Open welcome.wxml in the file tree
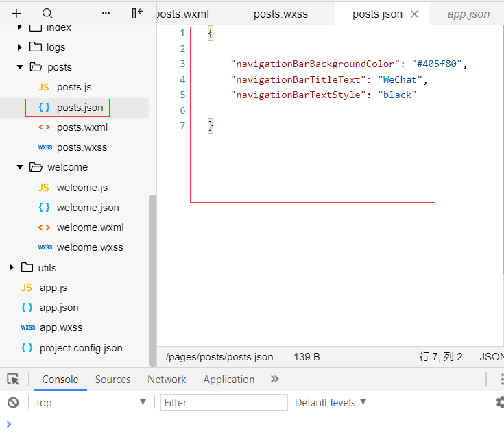The height and width of the screenshot is (446, 504). point(90,227)
